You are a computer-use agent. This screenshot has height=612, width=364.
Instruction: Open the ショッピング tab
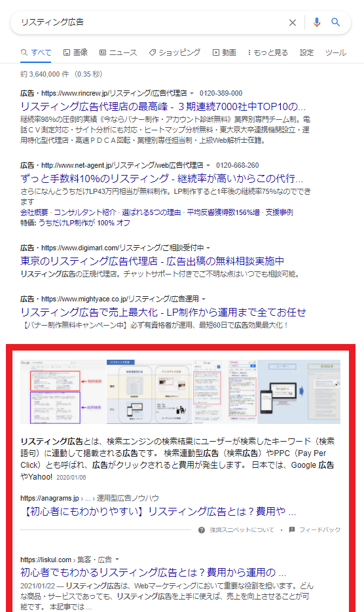(x=174, y=52)
